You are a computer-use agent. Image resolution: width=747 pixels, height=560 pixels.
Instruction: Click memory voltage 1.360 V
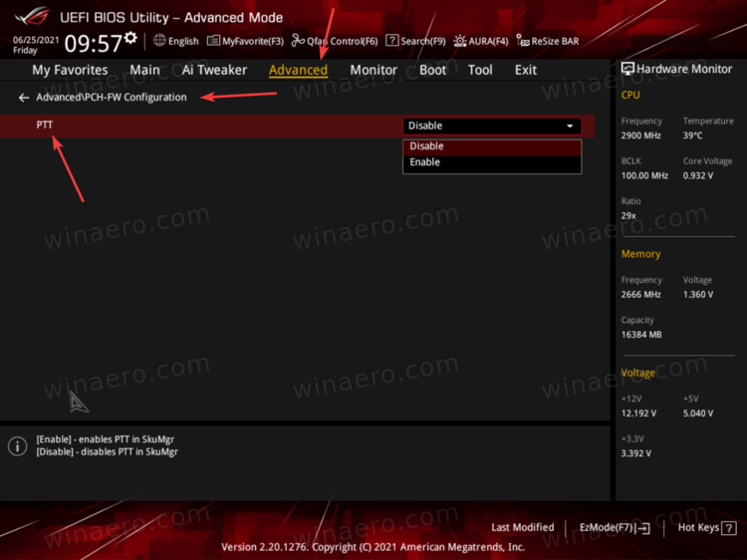pos(698,295)
